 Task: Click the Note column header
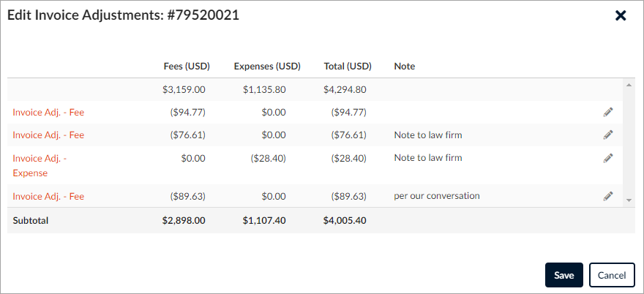(405, 66)
